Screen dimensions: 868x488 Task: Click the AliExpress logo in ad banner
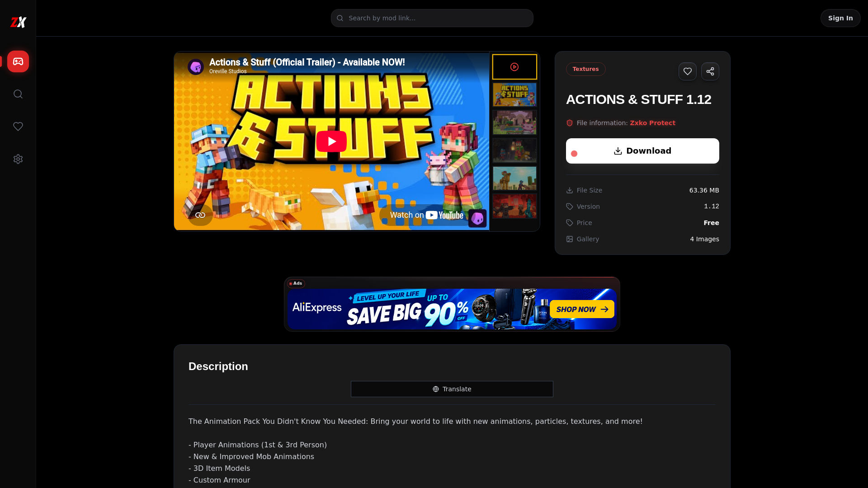tap(317, 308)
